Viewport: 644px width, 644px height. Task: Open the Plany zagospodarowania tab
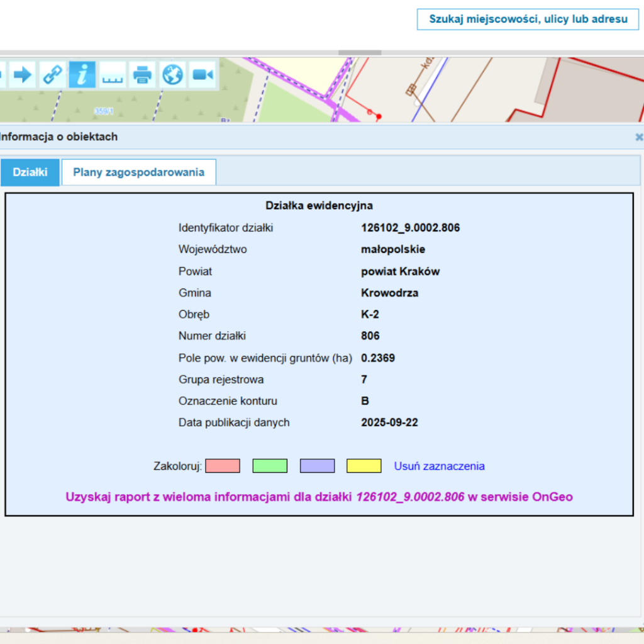coord(139,172)
